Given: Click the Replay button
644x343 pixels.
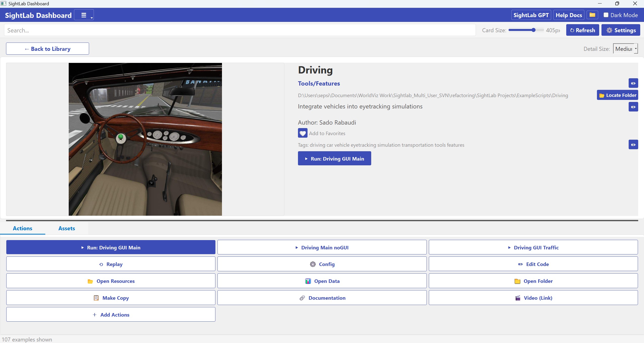Looking at the screenshot, I should coord(111,264).
